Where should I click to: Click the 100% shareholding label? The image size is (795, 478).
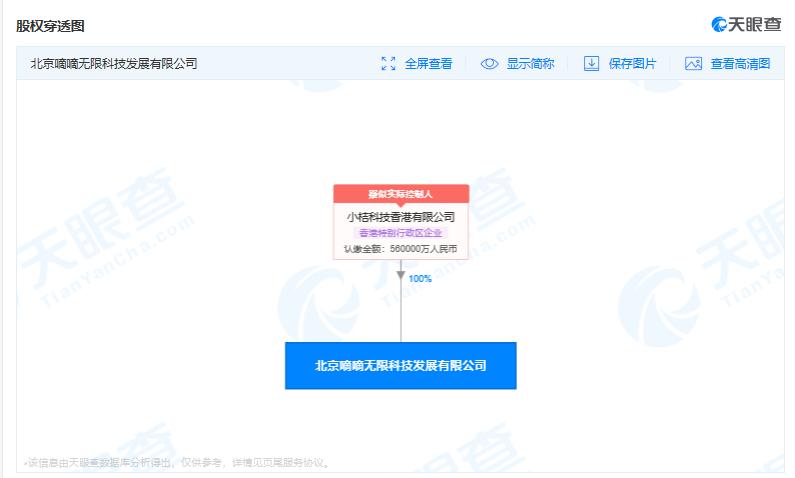[x=420, y=278]
